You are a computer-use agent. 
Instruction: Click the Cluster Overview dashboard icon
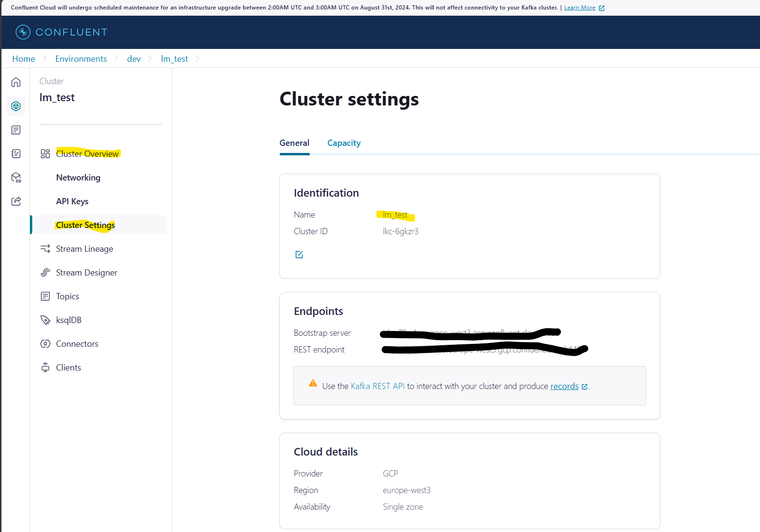(45, 153)
